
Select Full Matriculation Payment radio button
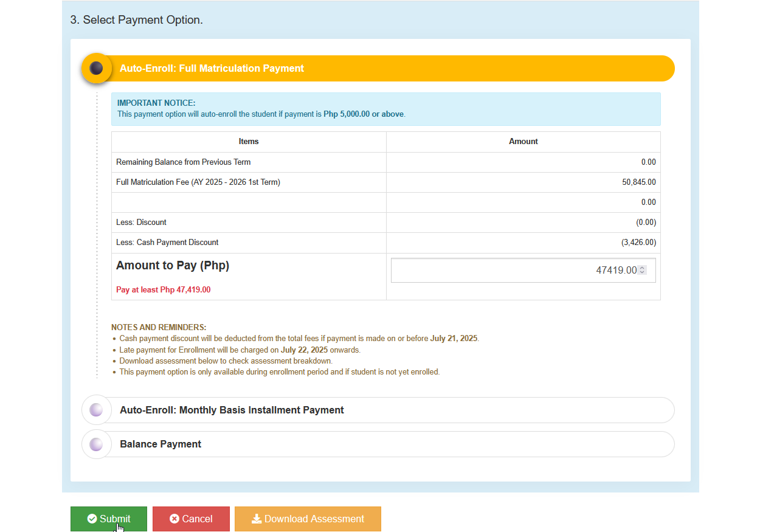click(x=96, y=68)
